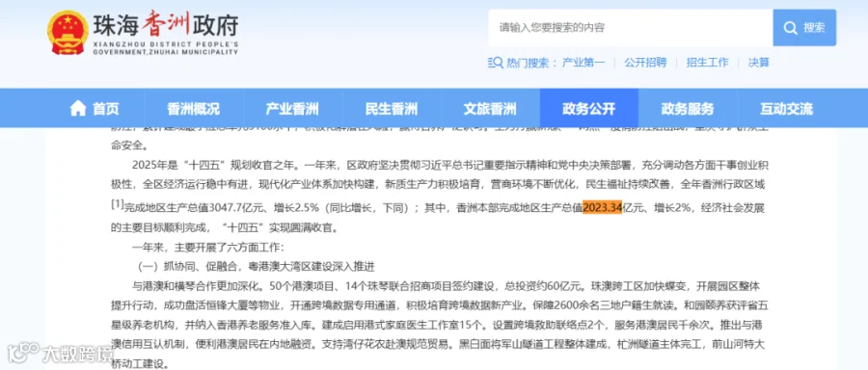The width and height of the screenshot is (868, 370).
Task: Open 香洲概况 navigation tab
Action: [x=193, y=109]
